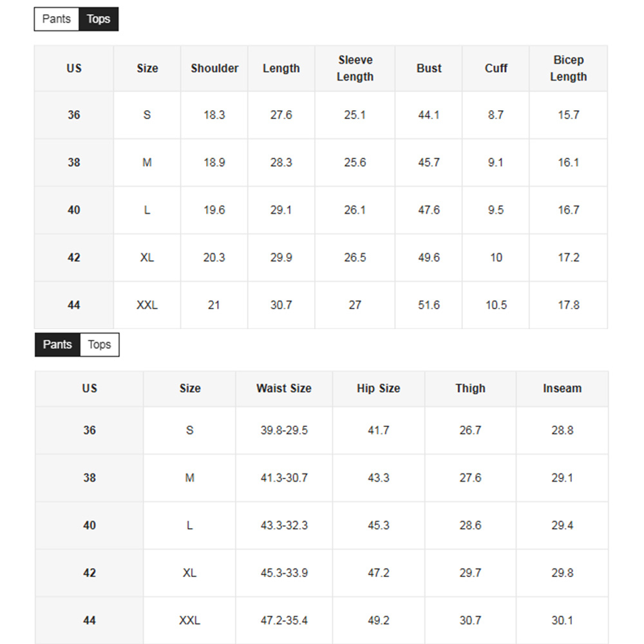Switch to Tops tab above the pants table
The image size is (644, 644).
99,345
